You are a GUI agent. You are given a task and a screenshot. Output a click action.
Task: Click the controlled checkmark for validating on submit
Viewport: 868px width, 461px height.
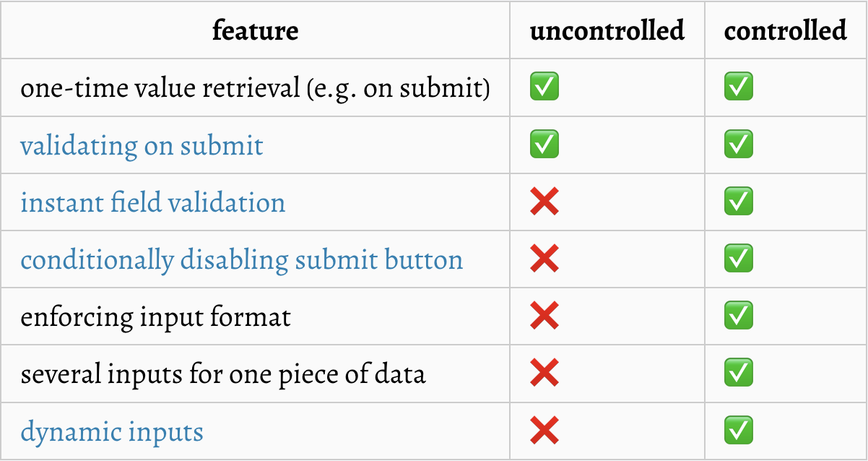point(738,145)
